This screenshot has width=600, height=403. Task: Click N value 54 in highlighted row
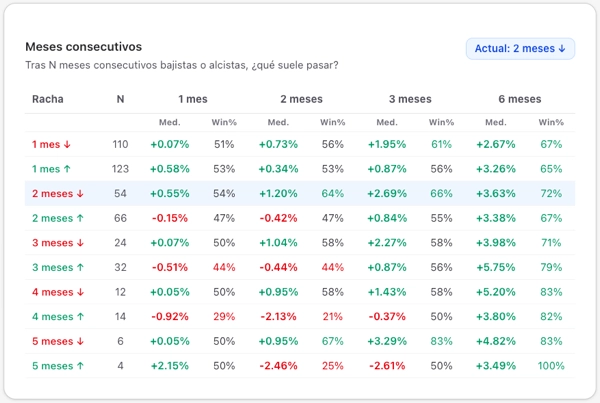(120, 193)
